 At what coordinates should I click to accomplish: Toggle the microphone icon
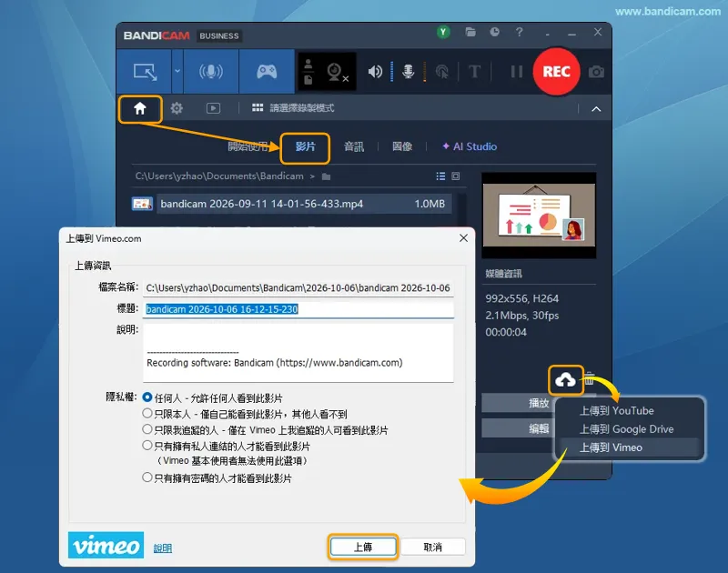point(408,72)
